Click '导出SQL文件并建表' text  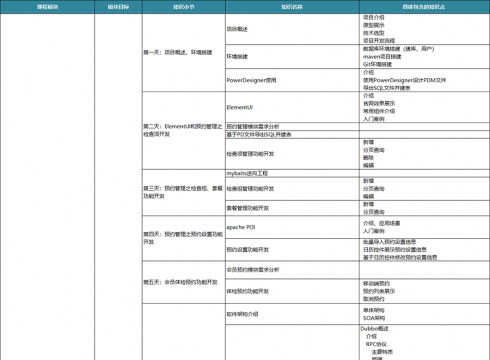coord(387,88)
